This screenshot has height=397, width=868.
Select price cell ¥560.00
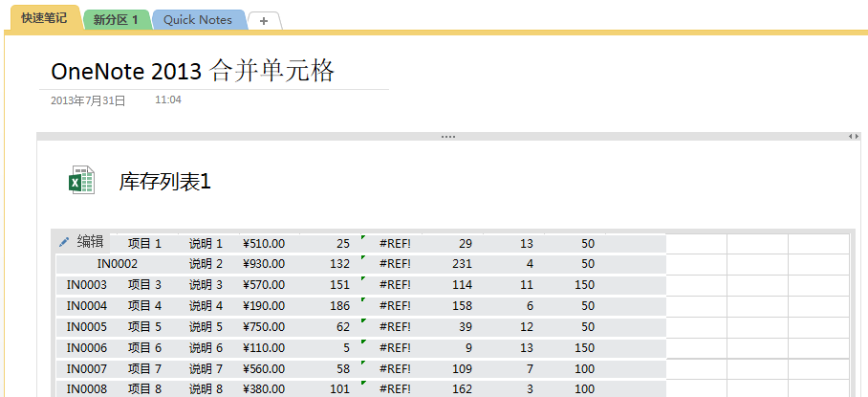(x=264, y=369)
